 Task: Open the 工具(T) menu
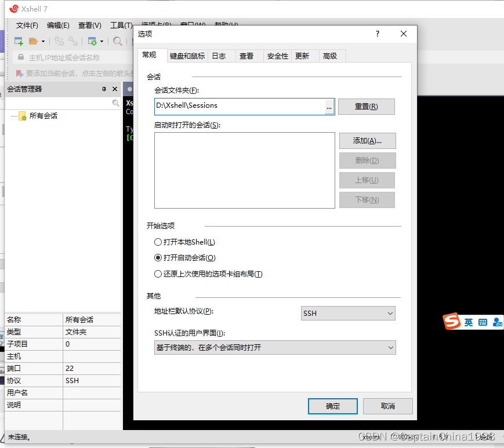pos(121,26)
